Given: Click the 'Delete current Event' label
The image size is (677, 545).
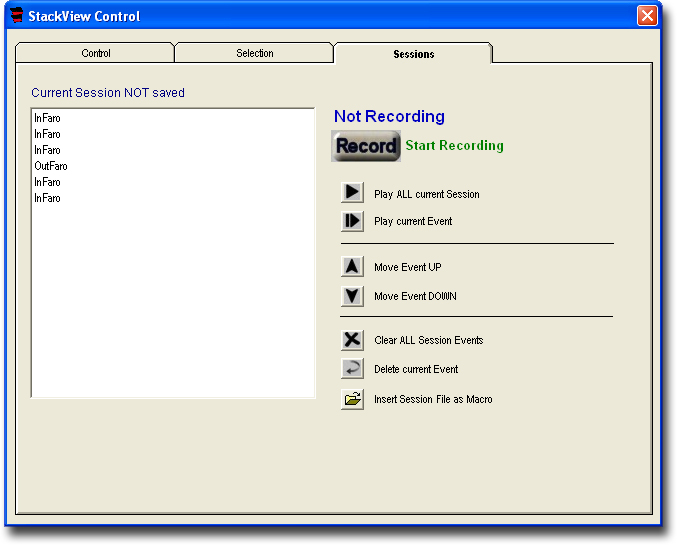Looking at the screenshot, I should click(416, 369).
